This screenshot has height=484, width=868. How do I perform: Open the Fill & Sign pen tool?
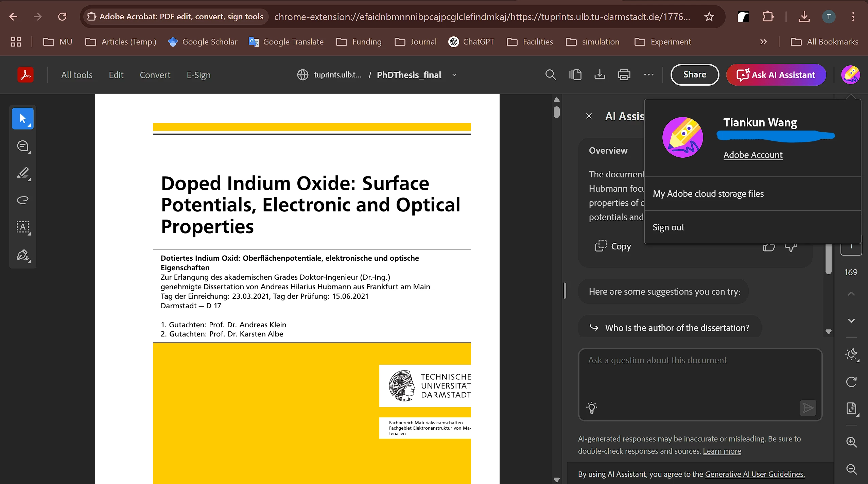(x=23, y=255)
